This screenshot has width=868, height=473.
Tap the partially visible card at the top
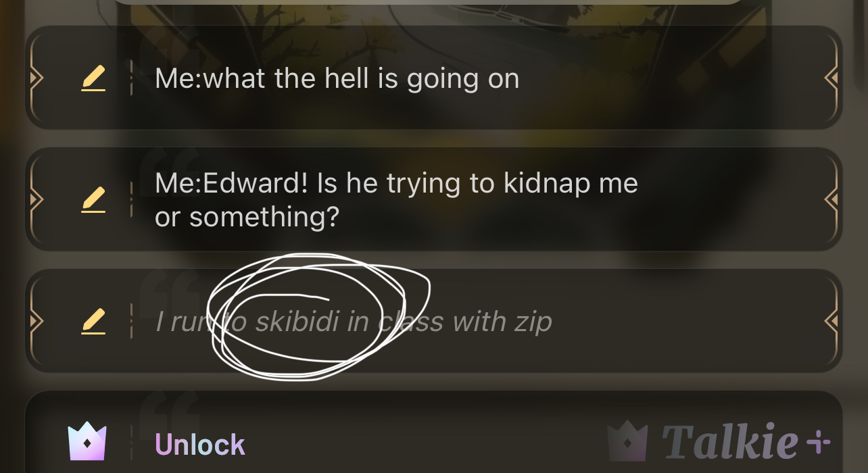(x=427, y=3)
